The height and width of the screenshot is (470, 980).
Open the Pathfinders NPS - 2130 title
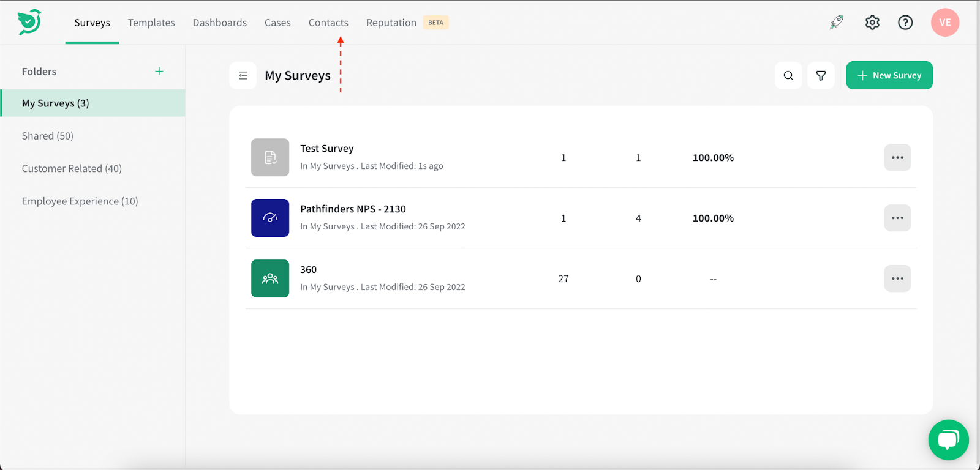click(353, 209)
